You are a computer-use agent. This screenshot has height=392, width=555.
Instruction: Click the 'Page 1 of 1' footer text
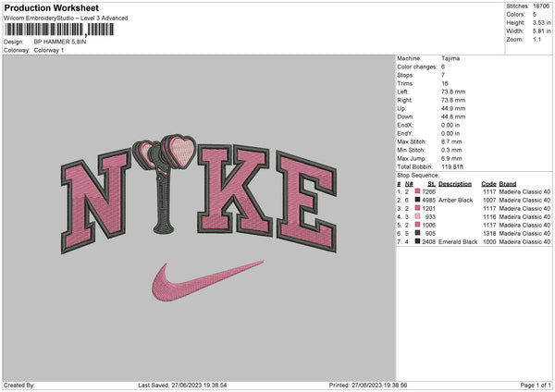(x=536, y=386)
